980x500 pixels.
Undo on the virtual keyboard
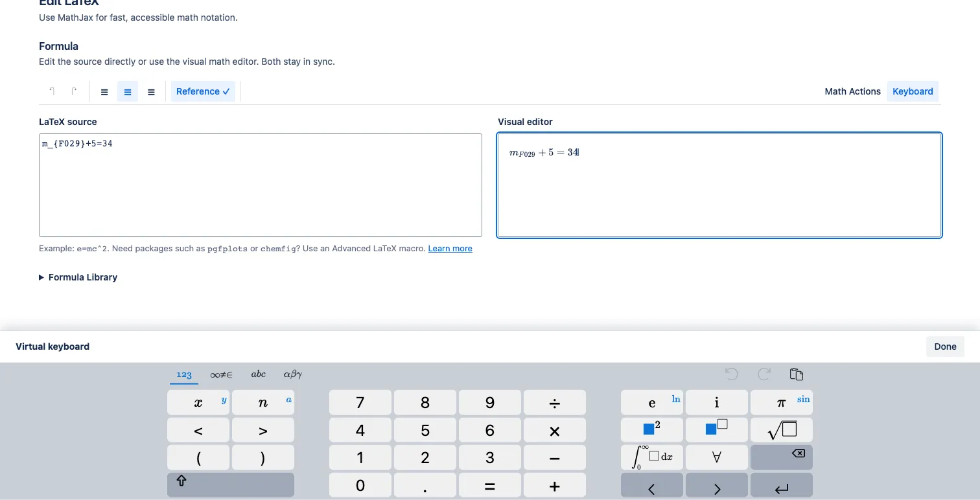click(732, 374)
